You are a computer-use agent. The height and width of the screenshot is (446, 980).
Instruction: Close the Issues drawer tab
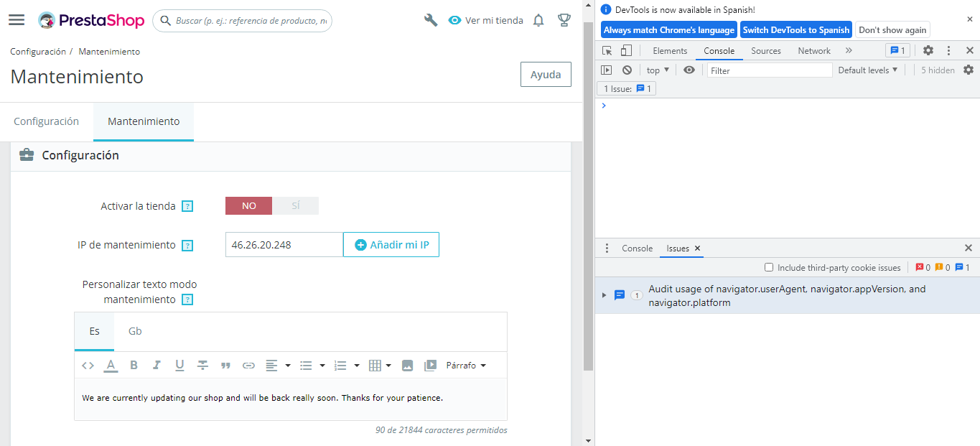(x=697, y=248)
